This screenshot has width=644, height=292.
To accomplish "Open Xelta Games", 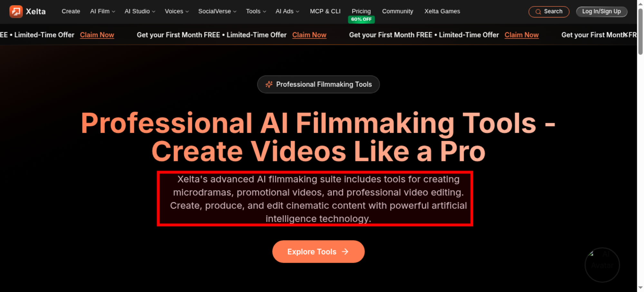I will (x=442, y=11).
